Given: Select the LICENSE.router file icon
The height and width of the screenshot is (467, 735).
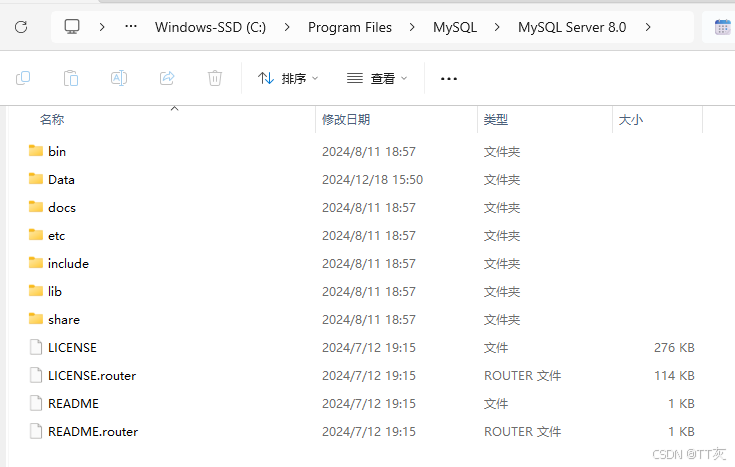Looking at the screenshot, I should click(x=36, y=375).
